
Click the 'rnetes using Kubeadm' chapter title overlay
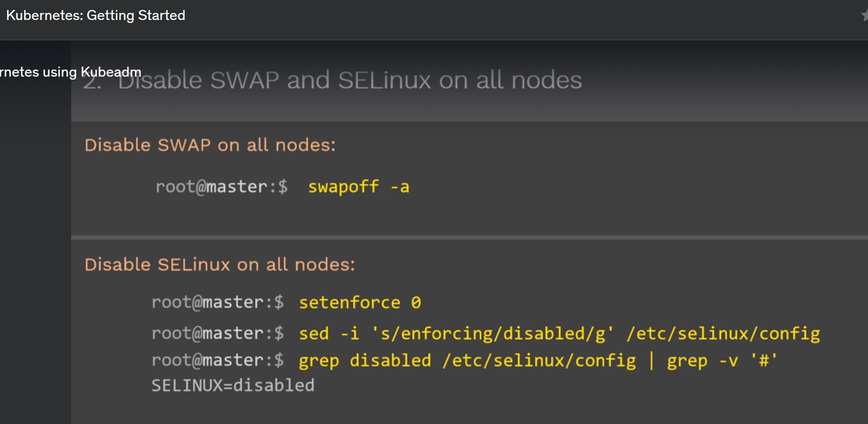(x=70, y=72)
